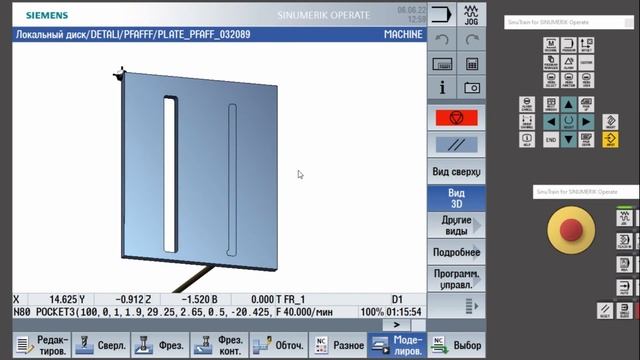Click the PAGE UP key

pyautogui.click(x=586, y=104)
